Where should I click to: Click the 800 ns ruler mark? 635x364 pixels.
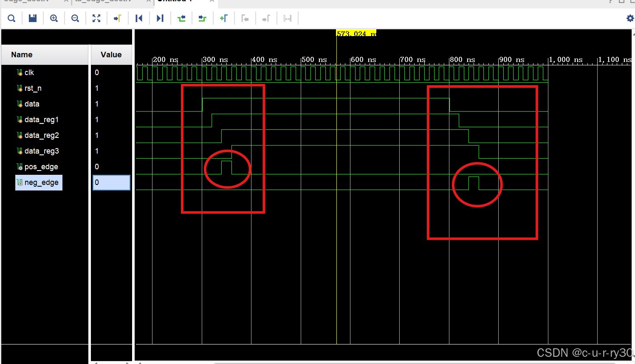(x=463, y=60)
